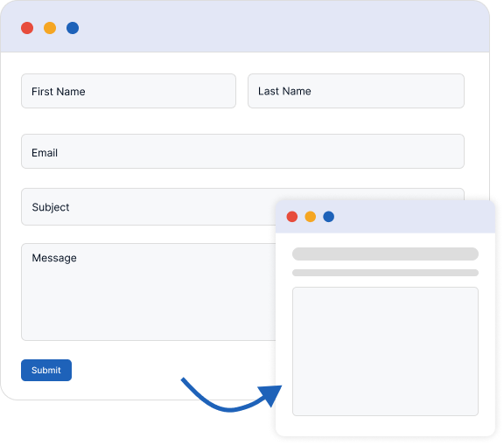Image resolution: width=504 pixels, height=445 pixels.
Task: Click the thin gray subtitle placeholder bar
Action: point(385,273)
